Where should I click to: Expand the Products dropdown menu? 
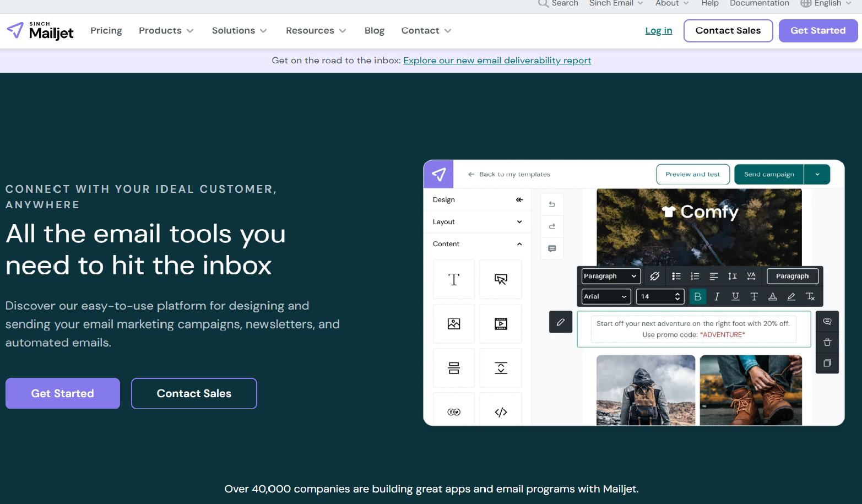click(x=166, y=31)
